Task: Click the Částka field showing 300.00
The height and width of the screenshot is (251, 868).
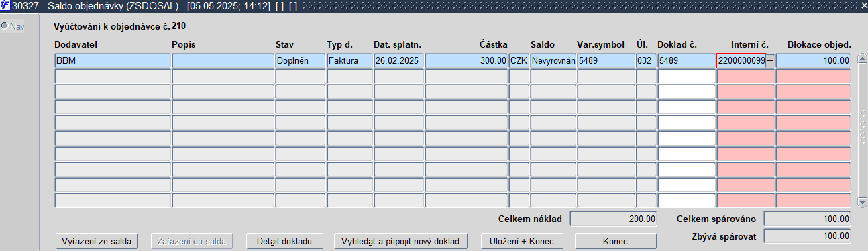Action: pos(466,60)
